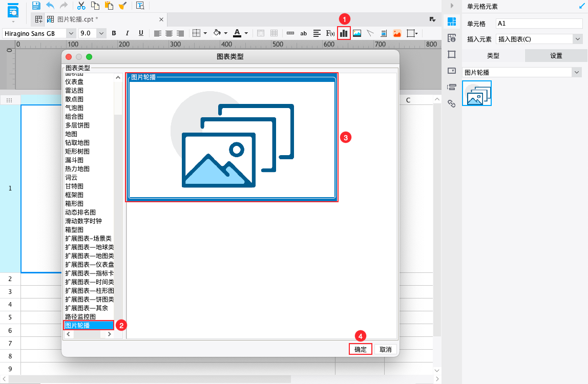
Task: Switch to the 设置 tab
Action: tap(556, 55)
